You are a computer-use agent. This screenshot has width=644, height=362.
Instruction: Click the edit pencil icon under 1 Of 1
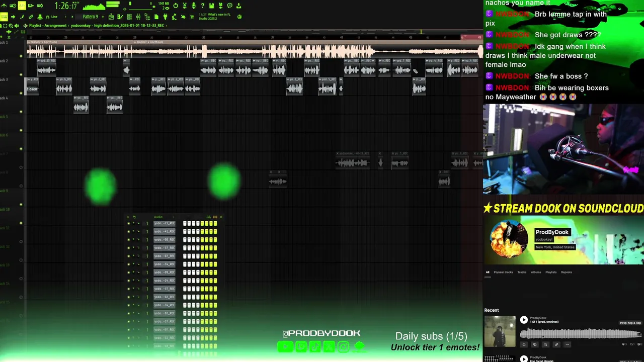pos(556,344)
